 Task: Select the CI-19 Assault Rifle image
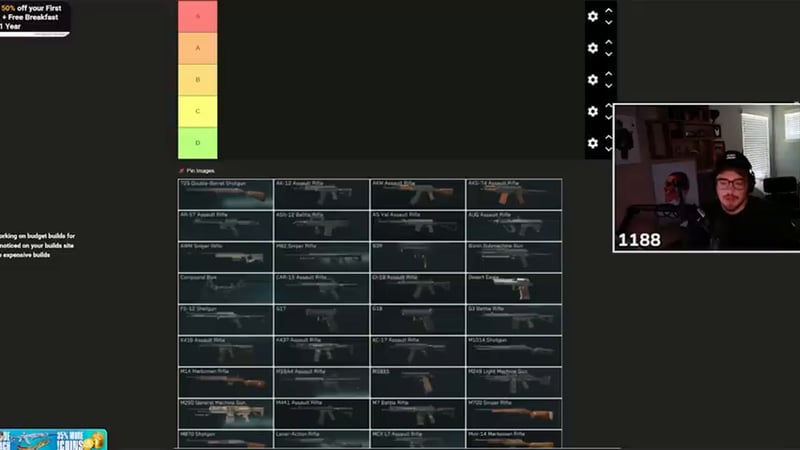(x=417, y=288)
